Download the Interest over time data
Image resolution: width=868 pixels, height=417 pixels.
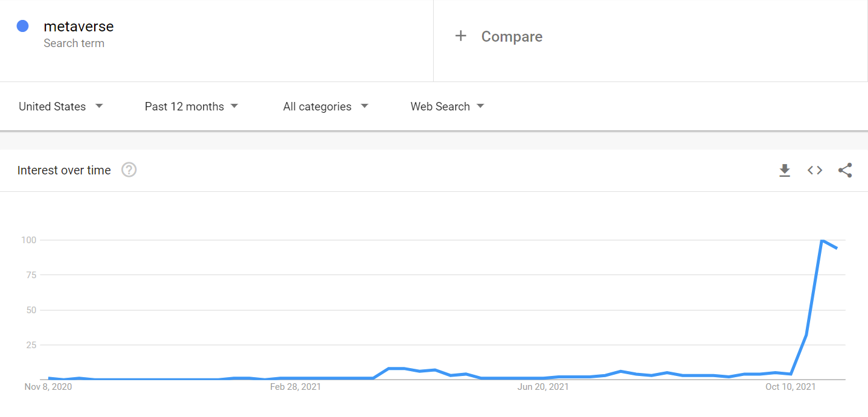click(784, 171)
